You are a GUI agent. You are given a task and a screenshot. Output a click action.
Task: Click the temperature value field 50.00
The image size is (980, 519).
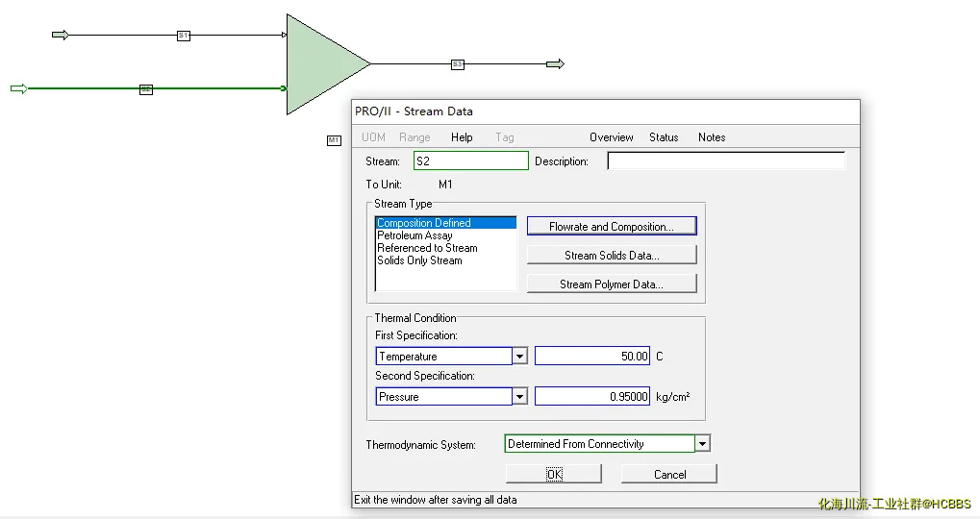click(592, 356)
